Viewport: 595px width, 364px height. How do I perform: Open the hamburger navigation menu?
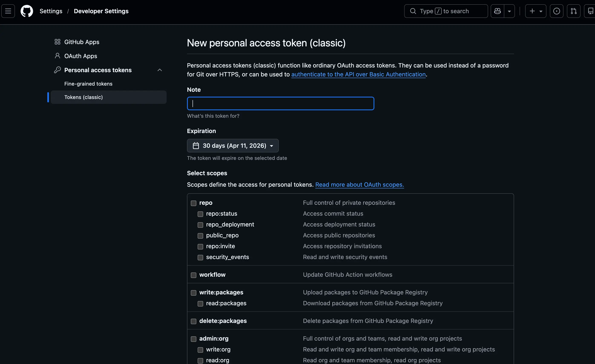tap(8, 11)
